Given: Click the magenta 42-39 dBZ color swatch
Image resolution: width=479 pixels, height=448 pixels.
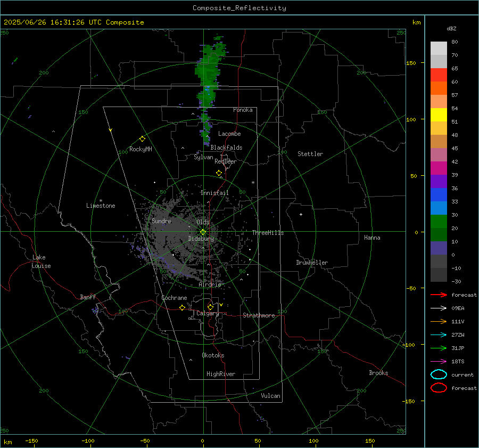Looking at the screenshot, I should tap(439, 168).
